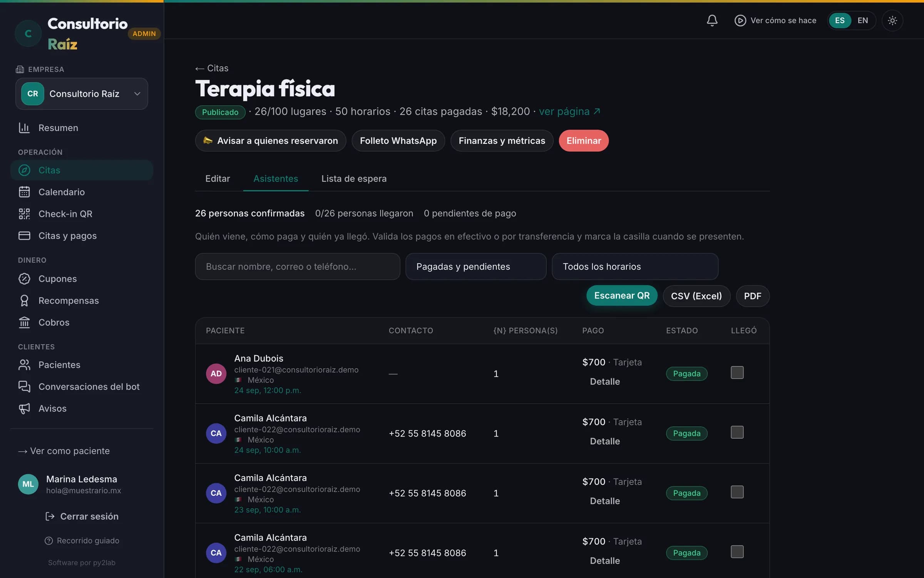Image resolution: width=924 pixels, height=578 pixels.
Task: Click Ver como paciente
Action: [64, 451]
